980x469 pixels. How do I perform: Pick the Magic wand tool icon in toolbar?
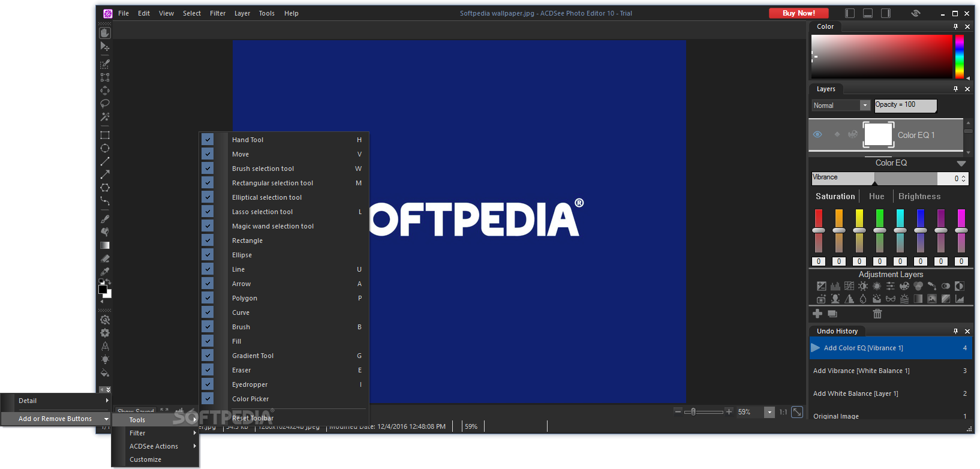coord(105,117)
